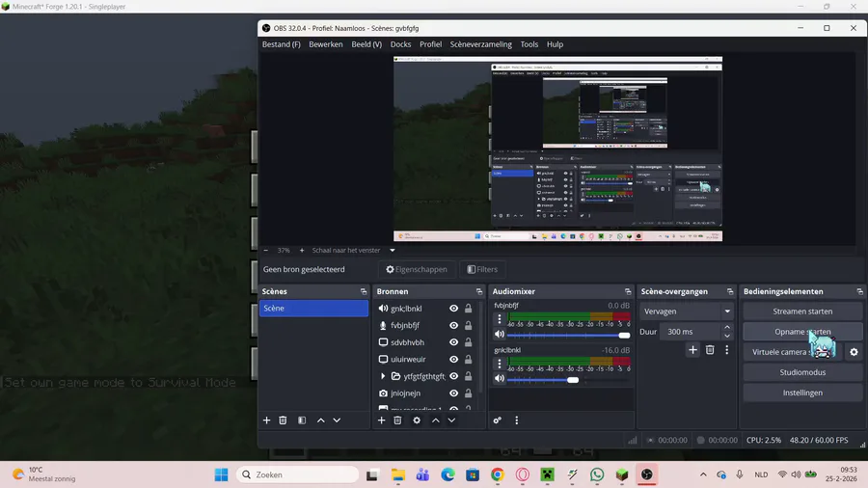Open fvbjnbfjf mixer channel three-dot options
Image resolution: width=868 pixels, height=488 pixels.
(500, 318)
